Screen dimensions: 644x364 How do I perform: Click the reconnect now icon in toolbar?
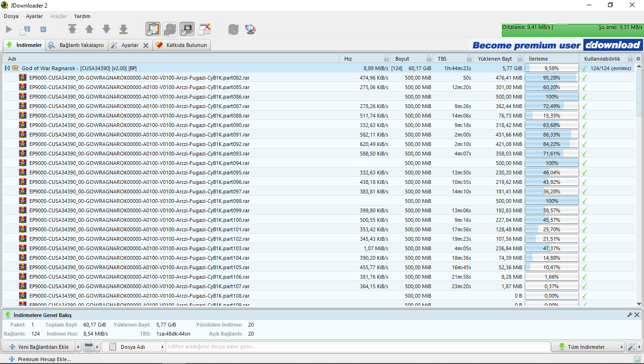(x=233, y=29)
